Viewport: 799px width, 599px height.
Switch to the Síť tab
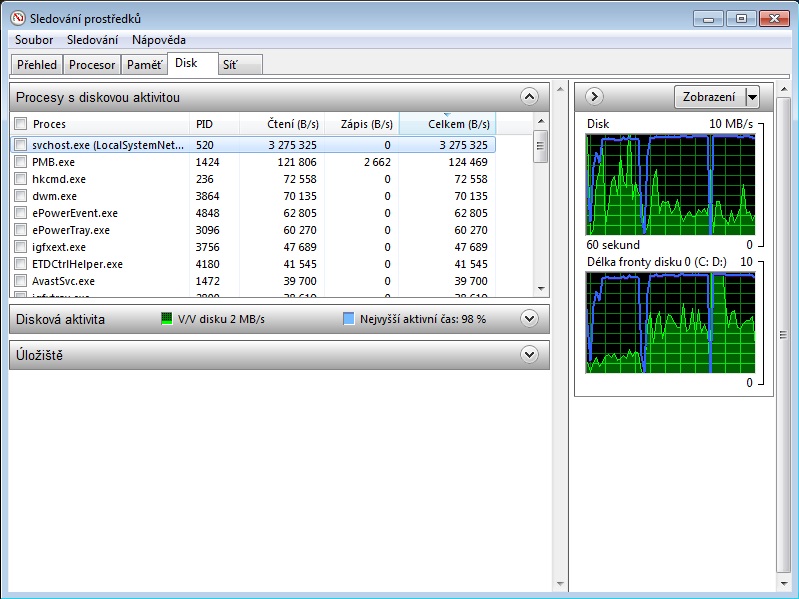[x=240, y=65]
